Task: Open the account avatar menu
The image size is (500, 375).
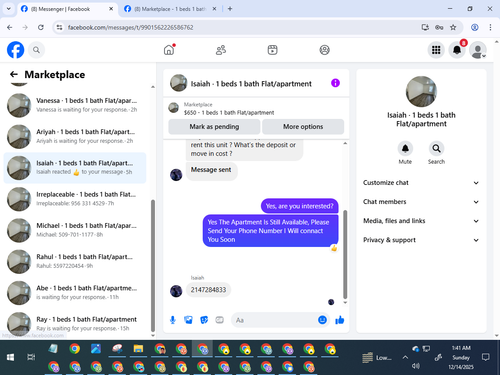Action: tap(478, 50)
